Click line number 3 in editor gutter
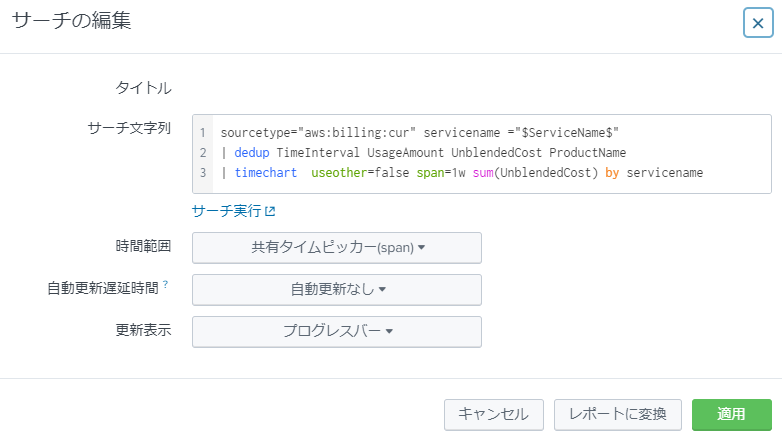This screenshot has width=782, height=443. pos(202,173)
